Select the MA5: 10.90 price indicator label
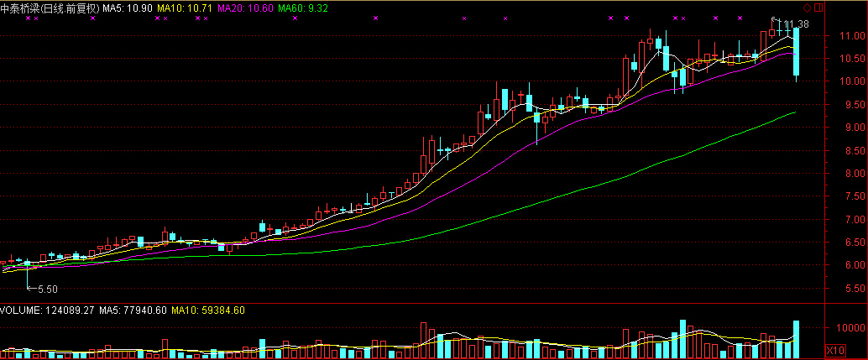 [x=128, y=8]
